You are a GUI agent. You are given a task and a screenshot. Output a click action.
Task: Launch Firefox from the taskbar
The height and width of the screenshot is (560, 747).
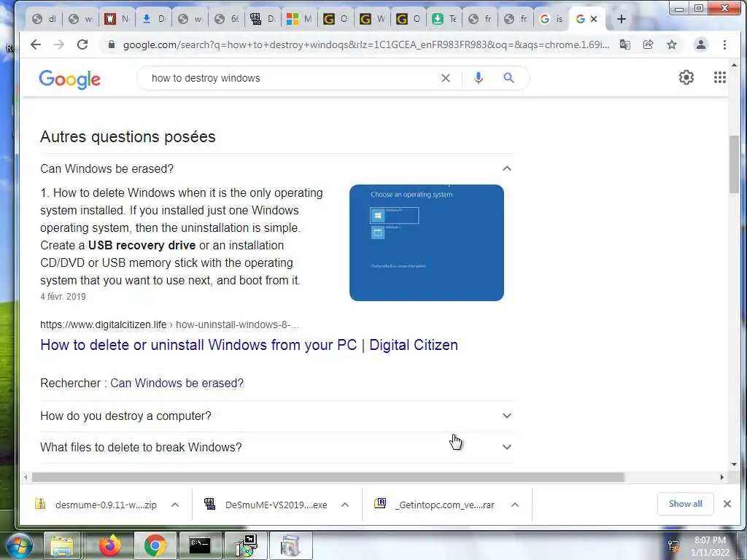tap(110, 545)
